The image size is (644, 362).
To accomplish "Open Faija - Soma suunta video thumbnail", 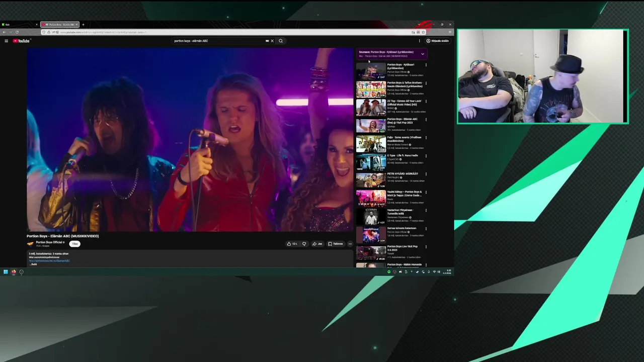I will [371, 143].
